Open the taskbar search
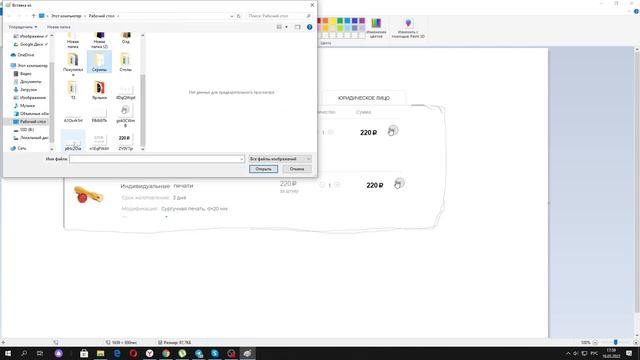 24,353
